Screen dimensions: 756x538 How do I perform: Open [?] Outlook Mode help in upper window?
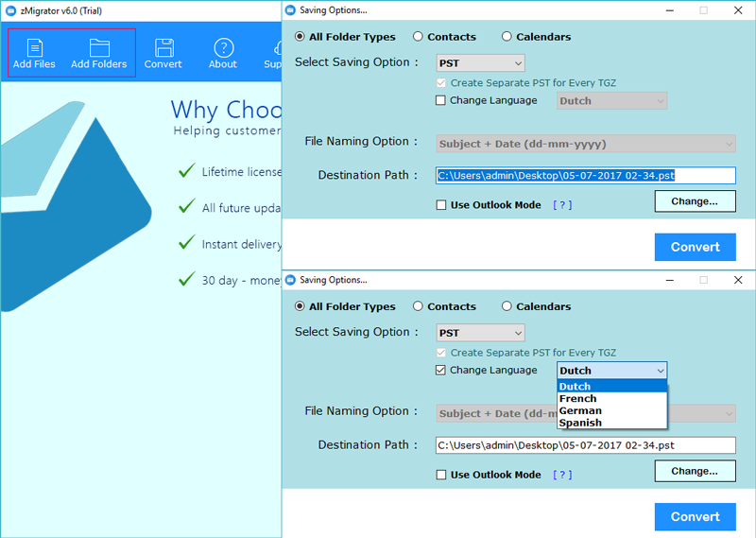562,205
